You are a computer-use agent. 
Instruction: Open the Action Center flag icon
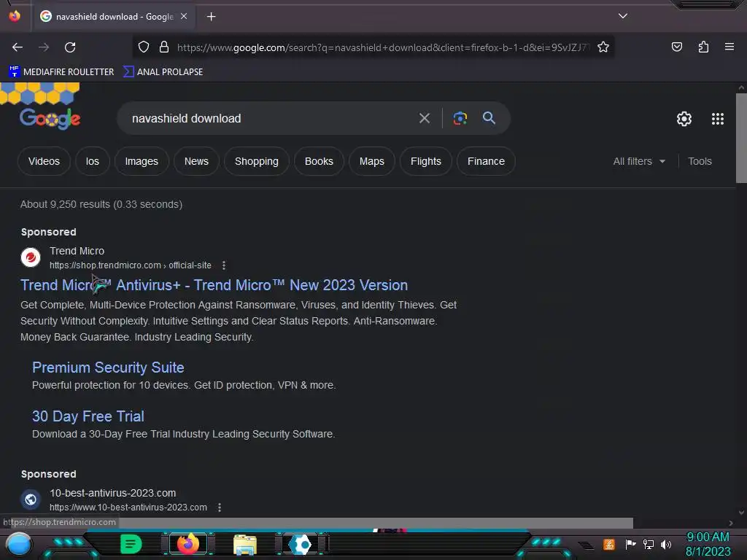pyautogui.click(x=630, y=544)
